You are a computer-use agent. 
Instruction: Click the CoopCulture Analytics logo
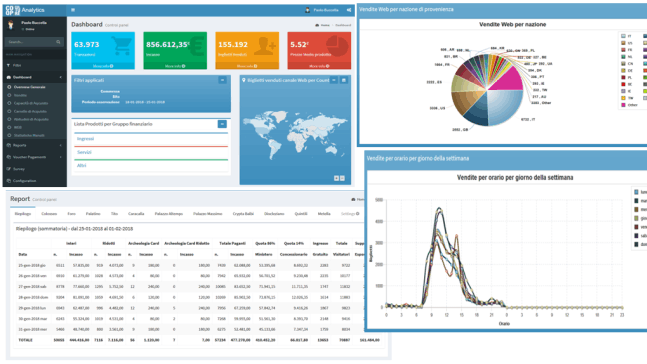(x=25, y=10)
